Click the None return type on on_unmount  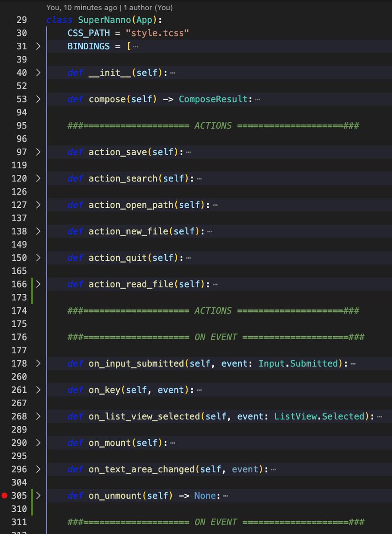[x=205, y=496]
